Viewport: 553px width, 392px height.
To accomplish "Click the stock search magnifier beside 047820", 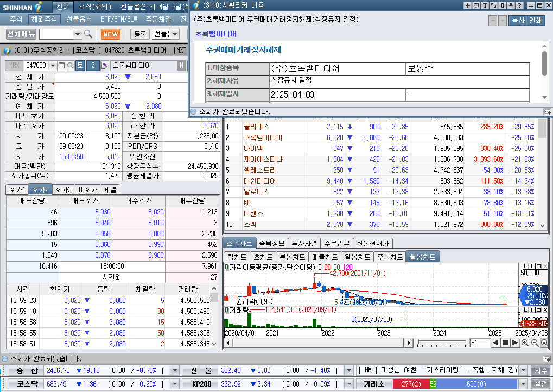I will tap(70, 65).
